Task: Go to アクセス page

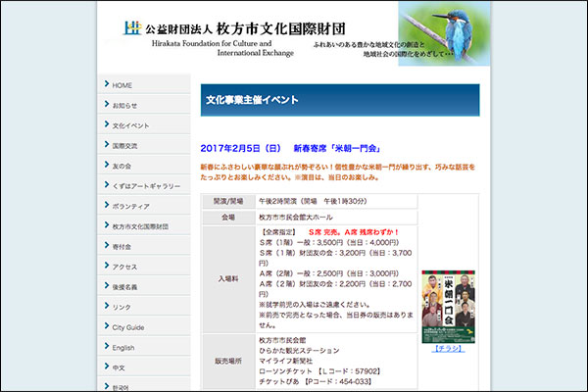Action: [x=124, y=267]
